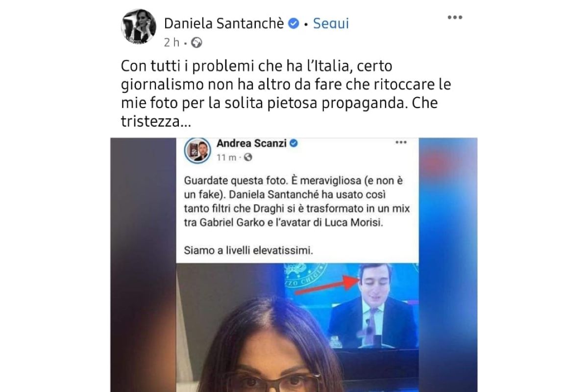This screenshot has width=588, height=392.
Task: Open the embedded post's three-dot menu
Action: (401, 143)
